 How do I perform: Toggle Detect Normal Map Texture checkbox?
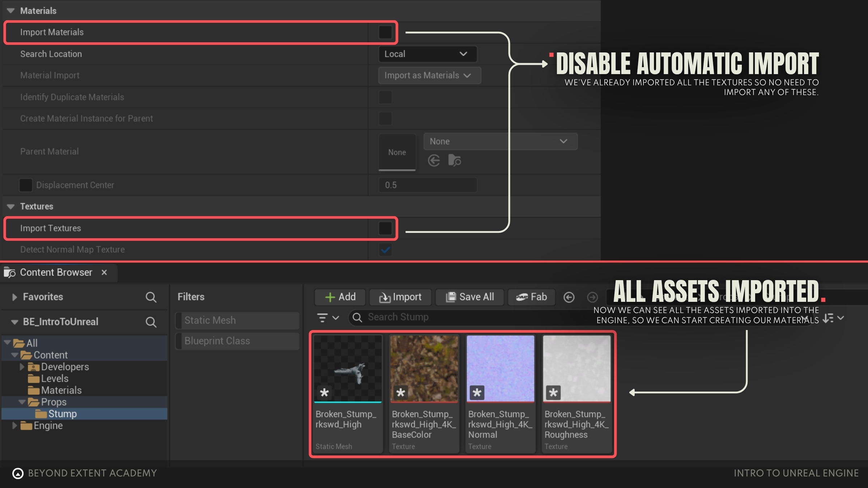click(385, 250)
